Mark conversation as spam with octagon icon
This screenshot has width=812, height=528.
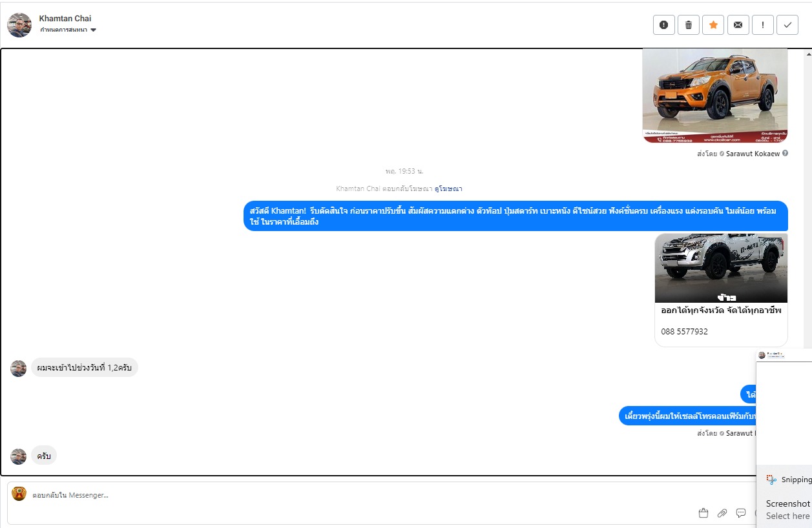[664, 25]
